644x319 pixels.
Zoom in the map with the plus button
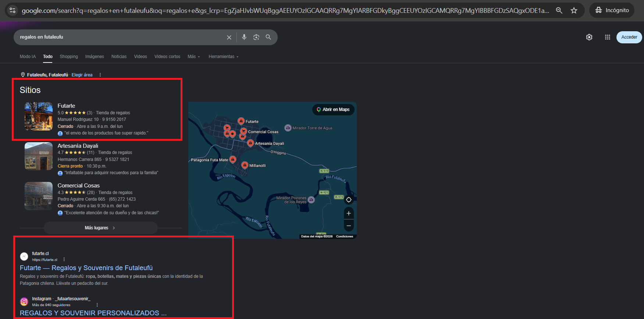click(349, 213)
